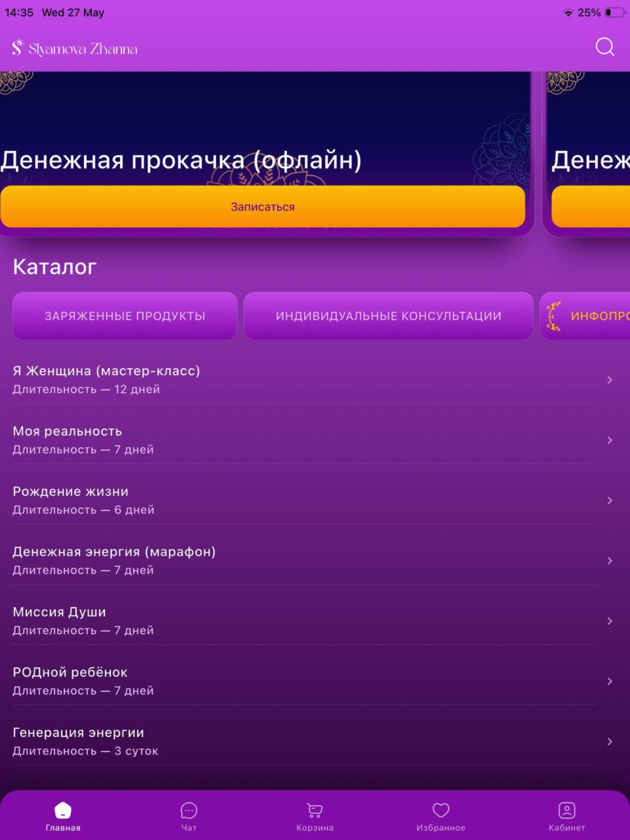The height and width of the screenshot is (840, 630).
Task: Select the ИНДИВИДУАЛЬНЫЕ КОНСУЛЬТАЦИИ category
Action: coord(389,316)
